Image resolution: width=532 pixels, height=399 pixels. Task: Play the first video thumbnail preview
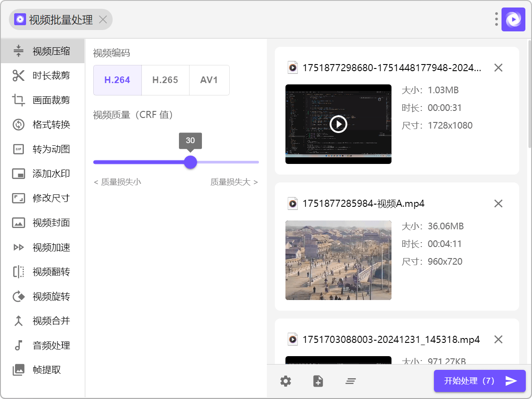[x=338, y=124]
